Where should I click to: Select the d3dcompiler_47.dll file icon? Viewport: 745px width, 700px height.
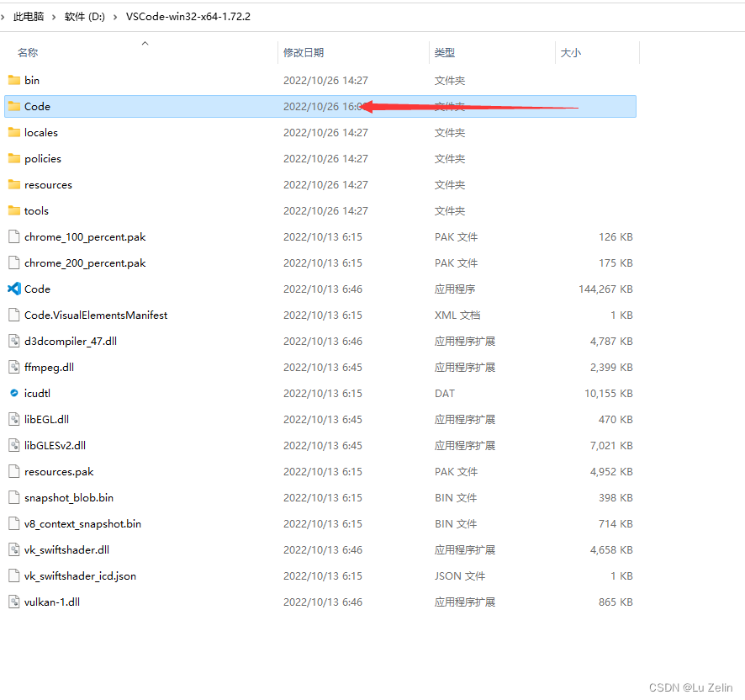pos(14,341)
